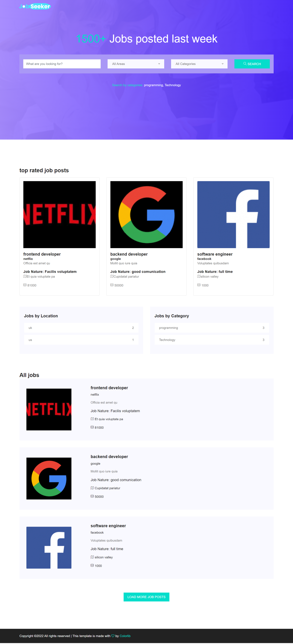This screenshot has height=644, width=293.
Task: Open the Colorlib footer link
Action: (125, 636)
